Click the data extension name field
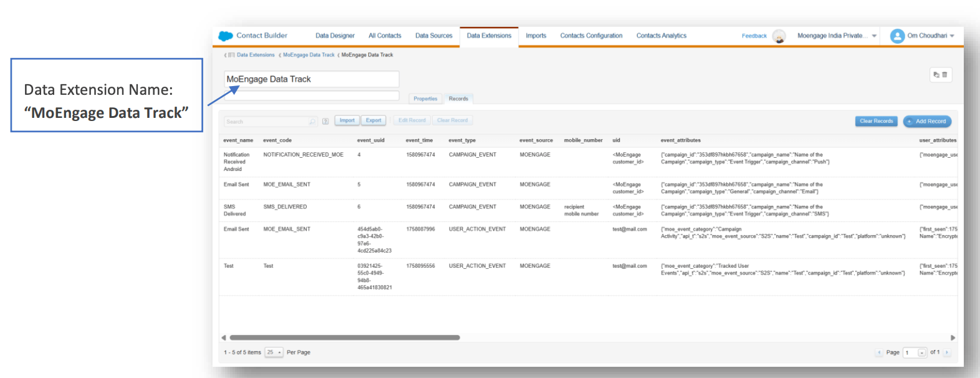Screen dimensions: 980x378 tap(312, 79)
